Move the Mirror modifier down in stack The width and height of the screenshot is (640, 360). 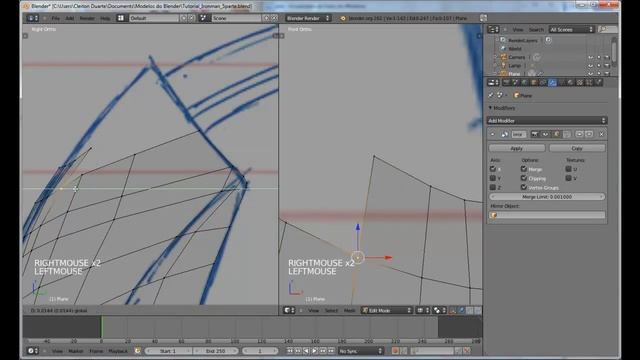[x=589, y=134]
